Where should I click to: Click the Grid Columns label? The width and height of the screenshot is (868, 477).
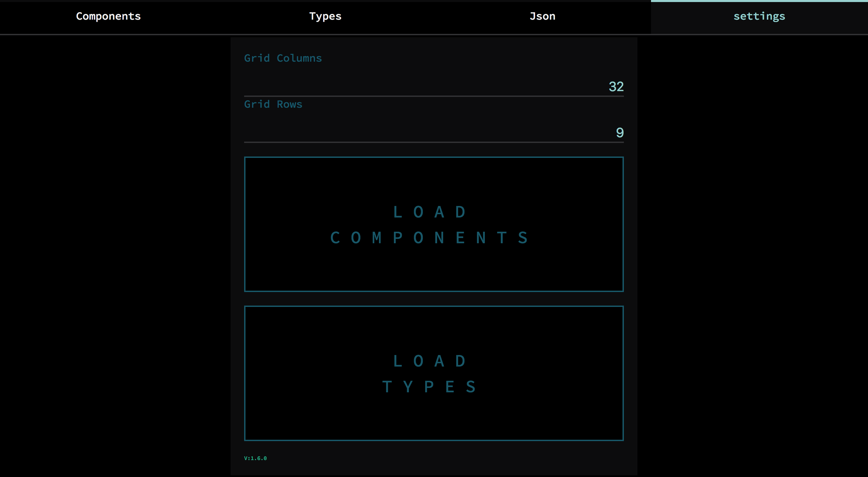point(283,58)
